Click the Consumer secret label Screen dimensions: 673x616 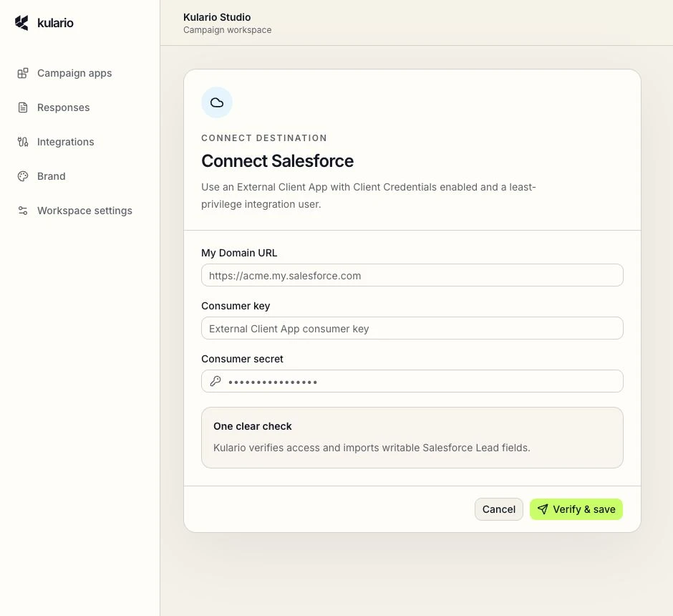coord(242,359)
